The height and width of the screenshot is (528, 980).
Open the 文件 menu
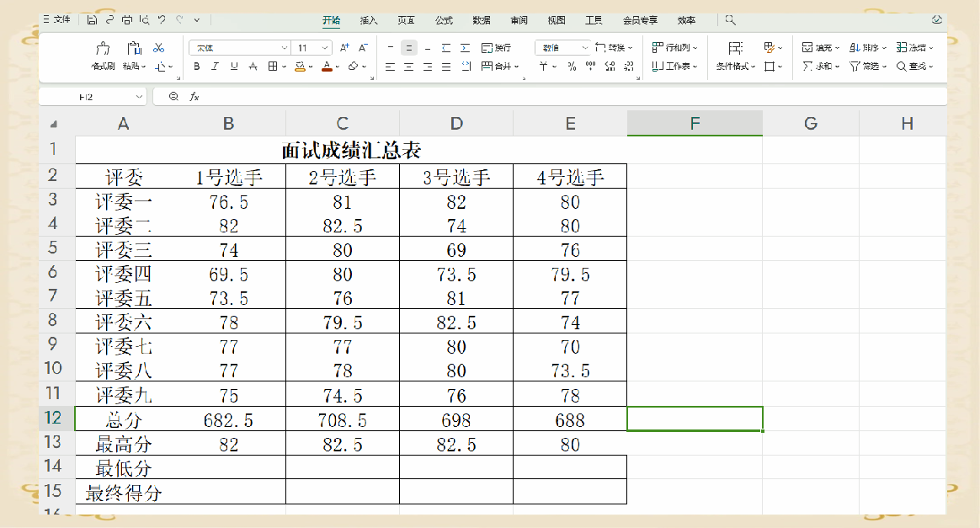(x=57, y=20)
